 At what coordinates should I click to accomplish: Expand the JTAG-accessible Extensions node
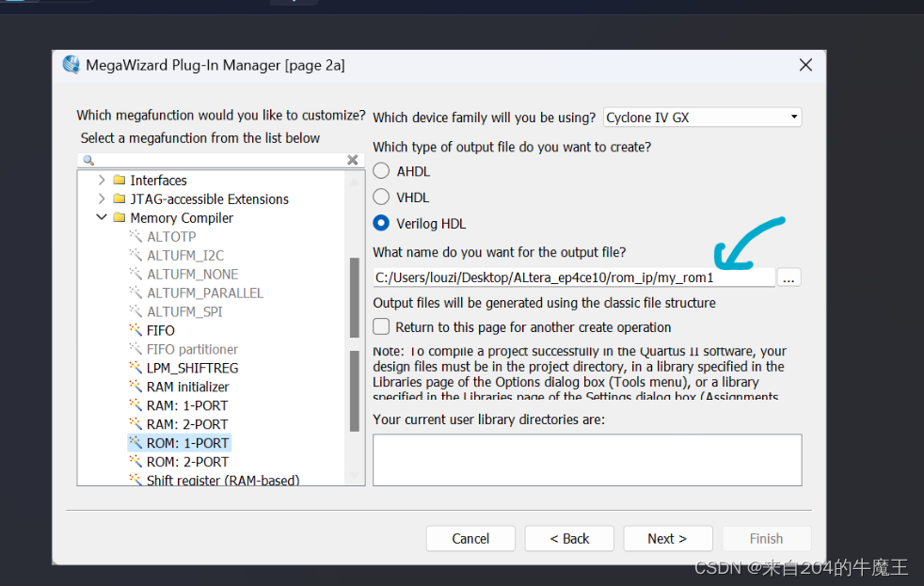tap(102, 198)
